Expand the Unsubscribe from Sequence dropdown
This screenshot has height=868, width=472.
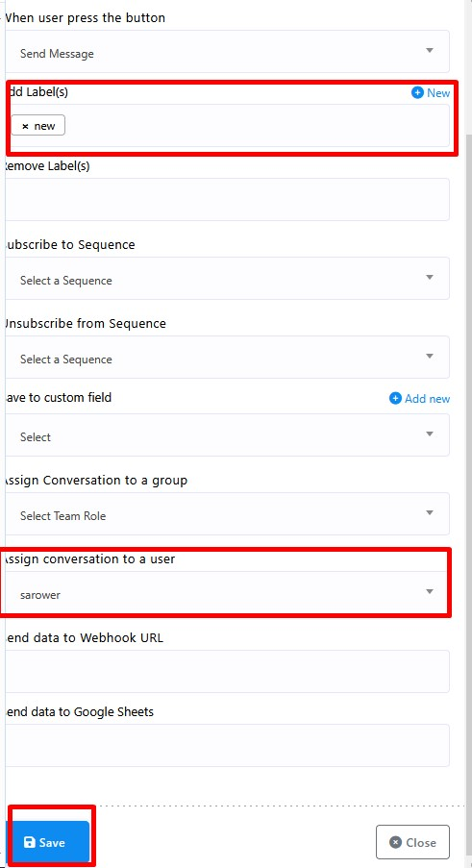[228, 357]
